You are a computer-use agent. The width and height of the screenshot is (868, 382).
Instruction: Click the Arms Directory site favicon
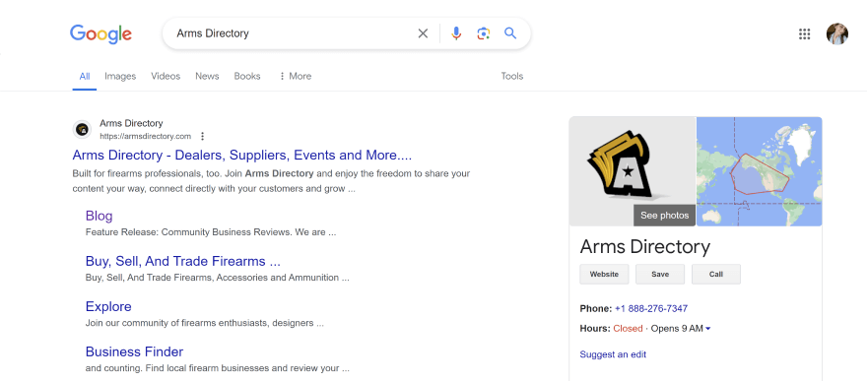(x=82, y=130)
